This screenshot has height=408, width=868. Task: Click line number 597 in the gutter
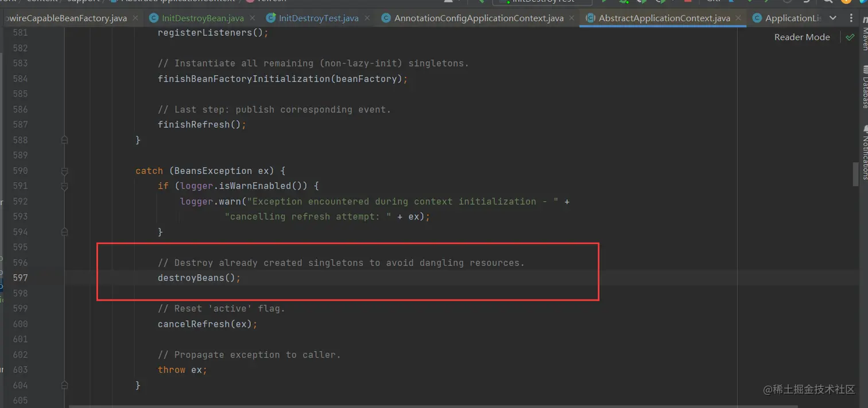pos(20,278)
